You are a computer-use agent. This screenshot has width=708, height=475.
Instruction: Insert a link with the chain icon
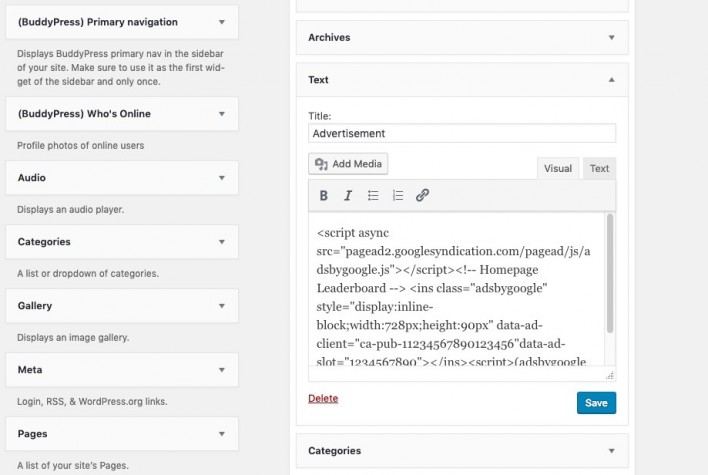pos(422,196)
